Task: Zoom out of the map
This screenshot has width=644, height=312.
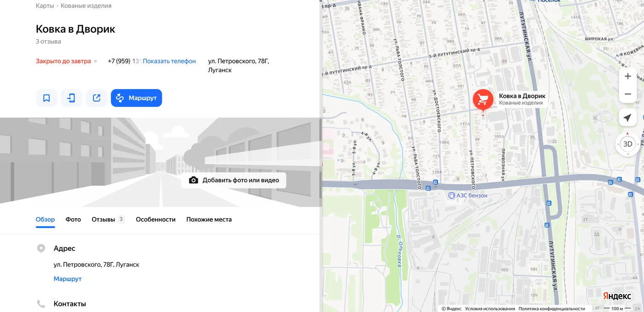Action: (x=627, y=94)
